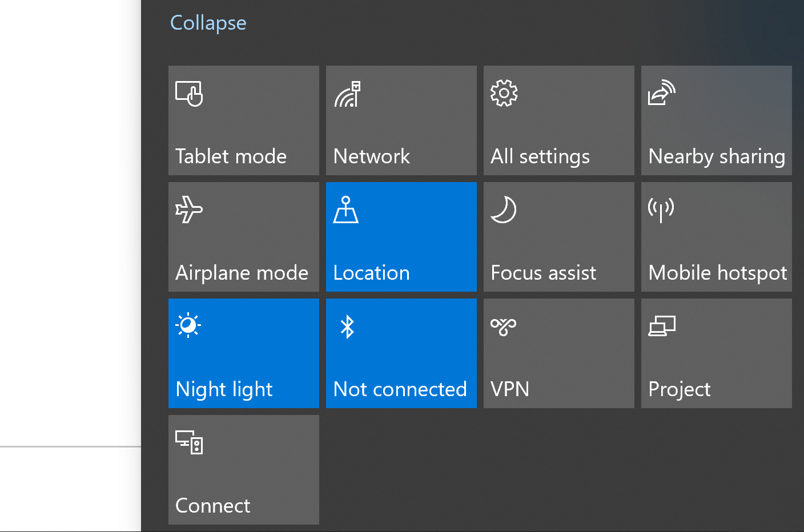
Task: Enable Airplane mode by its label
Action: tap(242, 273)
